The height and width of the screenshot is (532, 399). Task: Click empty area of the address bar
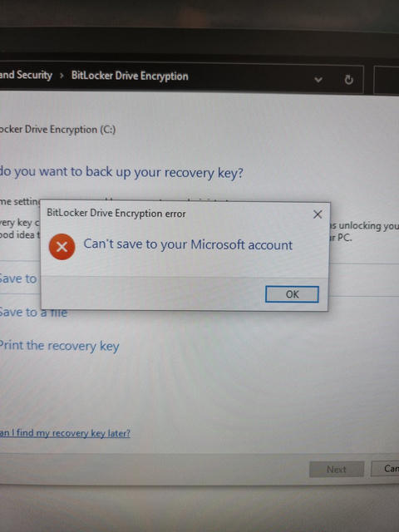[249, 78]
